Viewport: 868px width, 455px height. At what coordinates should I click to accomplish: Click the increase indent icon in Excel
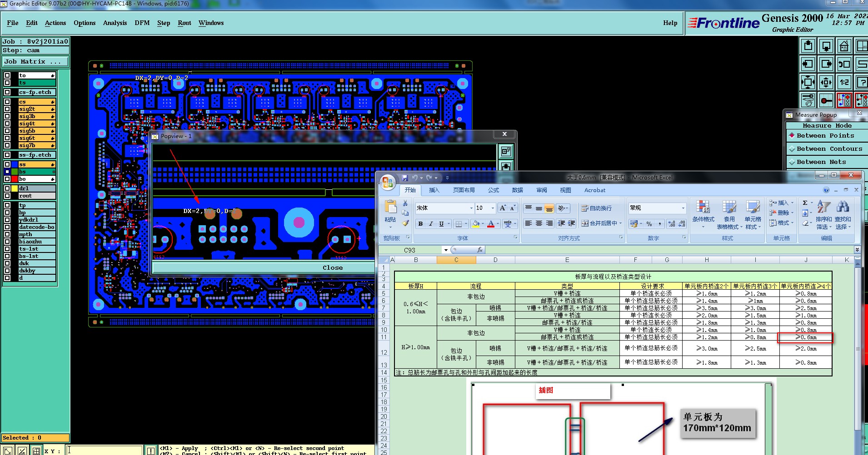pyautogui.click(x=572, y=223)
